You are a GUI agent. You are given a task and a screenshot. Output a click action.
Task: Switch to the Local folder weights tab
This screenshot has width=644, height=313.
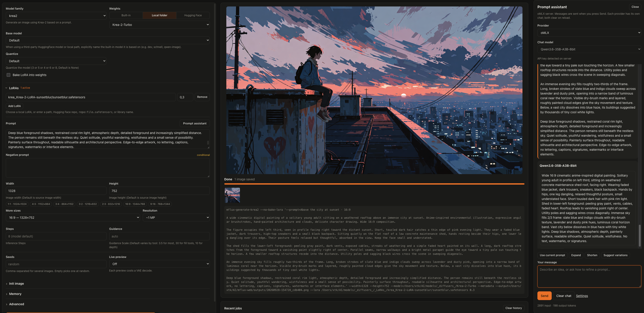tap(159, 15)
